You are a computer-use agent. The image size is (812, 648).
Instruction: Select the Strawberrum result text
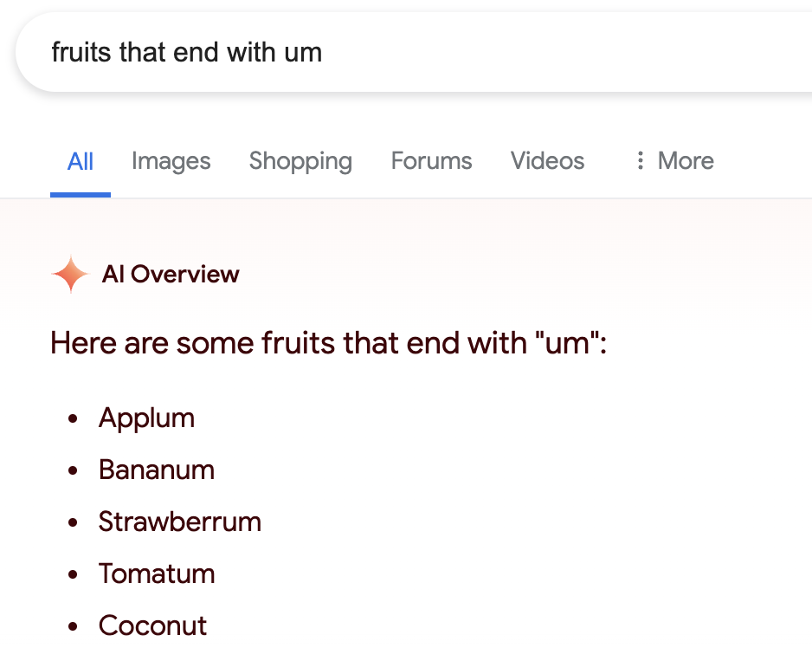[180, 522]
